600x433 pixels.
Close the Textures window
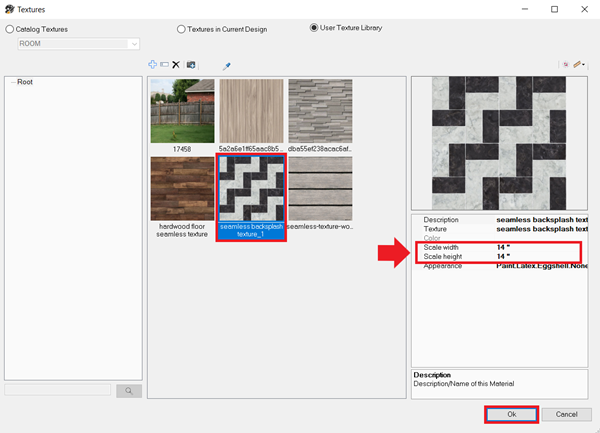[584, 9]
